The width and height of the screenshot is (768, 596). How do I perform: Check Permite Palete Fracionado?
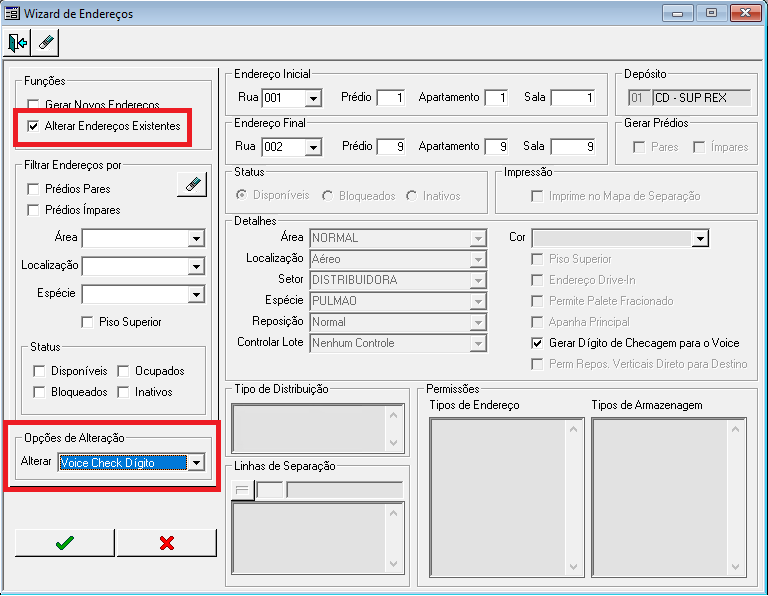point(537,301)
